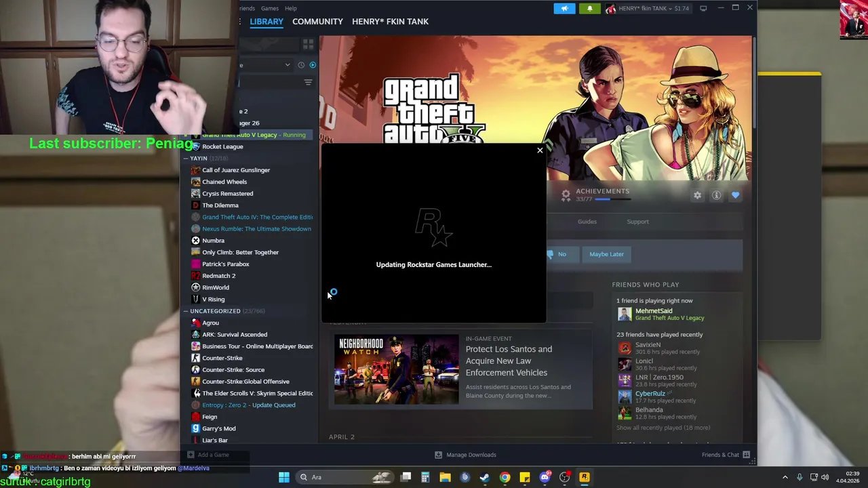Select Crysis Remastered in library

point(227,194)
